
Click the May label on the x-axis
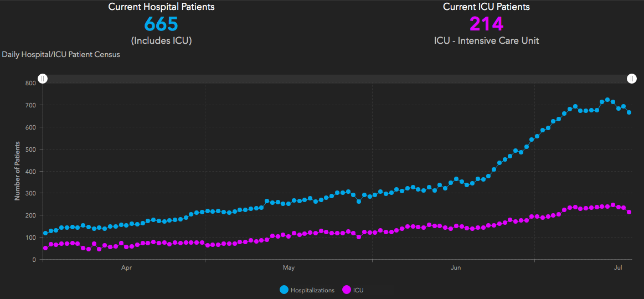[288, 268]
